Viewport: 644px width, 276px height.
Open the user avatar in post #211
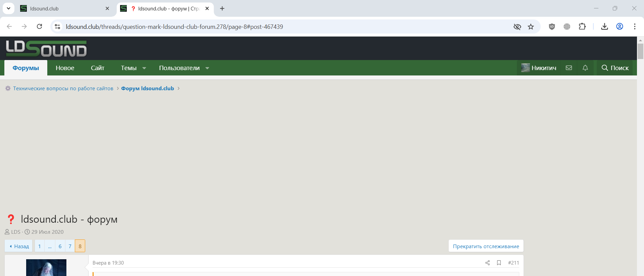pos(46,268)
